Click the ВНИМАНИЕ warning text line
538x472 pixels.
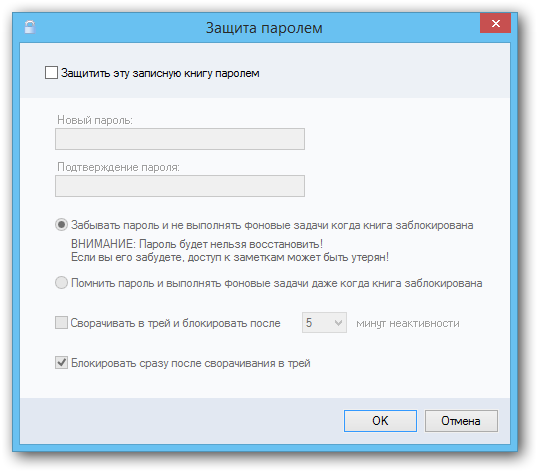[197, 244]
